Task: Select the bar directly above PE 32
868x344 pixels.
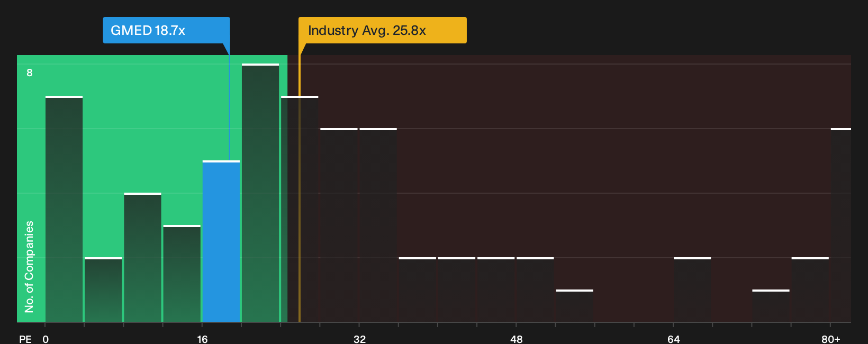Action: [x=378, y=225]
